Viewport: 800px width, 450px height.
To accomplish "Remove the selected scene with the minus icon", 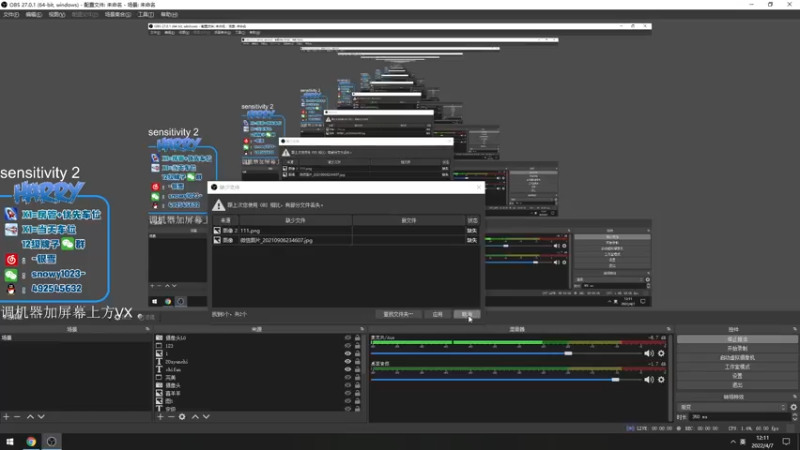I will click(x=17, y=417).
